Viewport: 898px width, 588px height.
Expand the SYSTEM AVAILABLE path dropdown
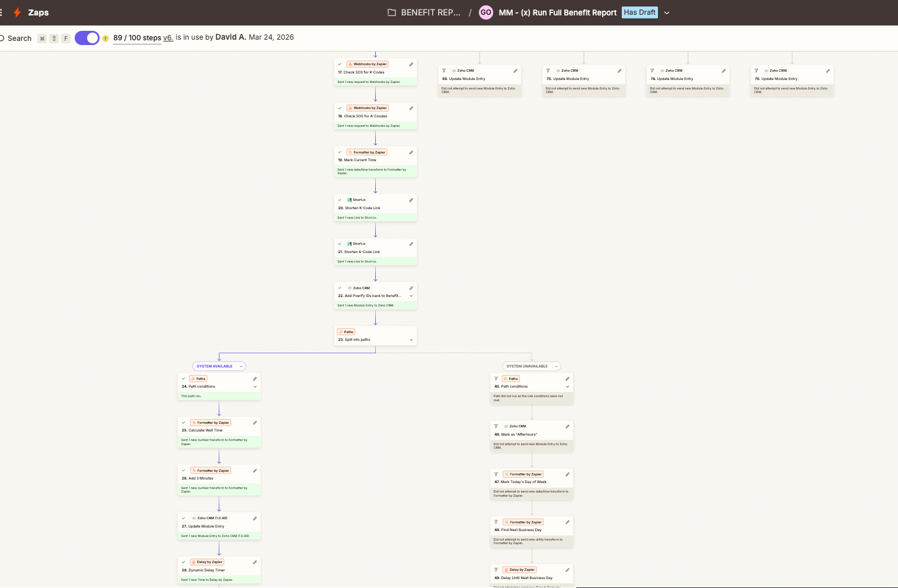point(241,366)
